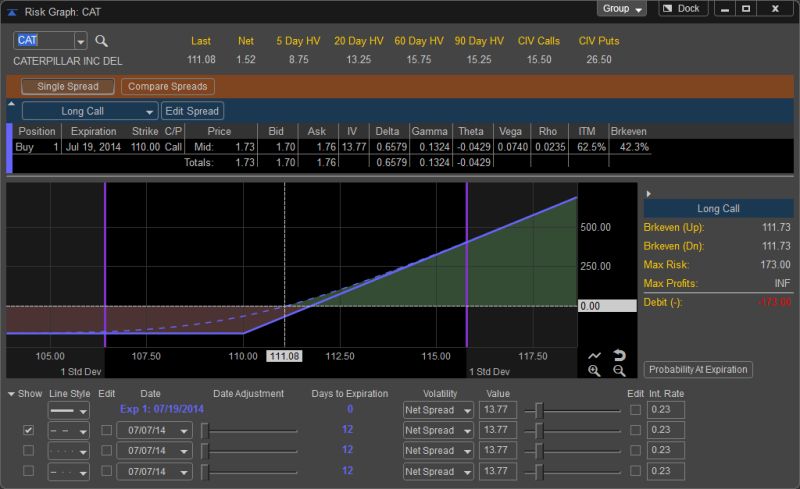The width and height of the screenshot is (800, 489).
Task: Check Int. Rate Edit box in dashed line row
Action: (635, 430)
